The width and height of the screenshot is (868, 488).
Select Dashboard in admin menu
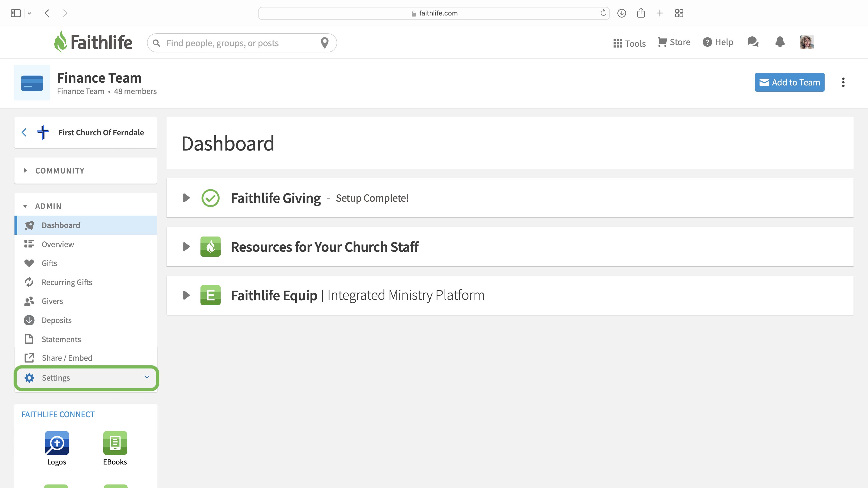[86, 225]
